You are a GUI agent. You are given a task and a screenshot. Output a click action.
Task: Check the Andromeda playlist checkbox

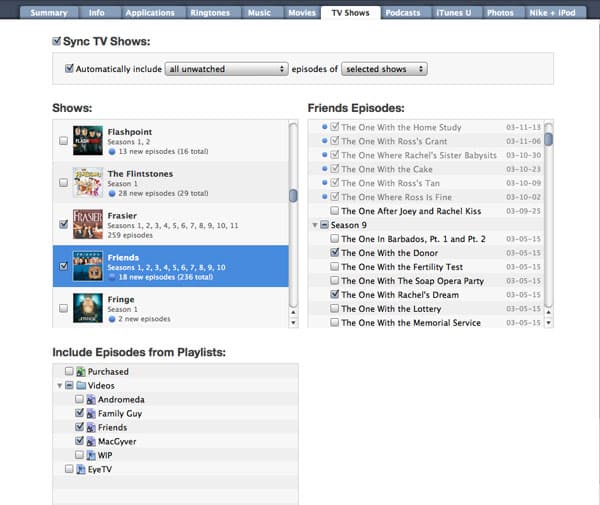79,399
